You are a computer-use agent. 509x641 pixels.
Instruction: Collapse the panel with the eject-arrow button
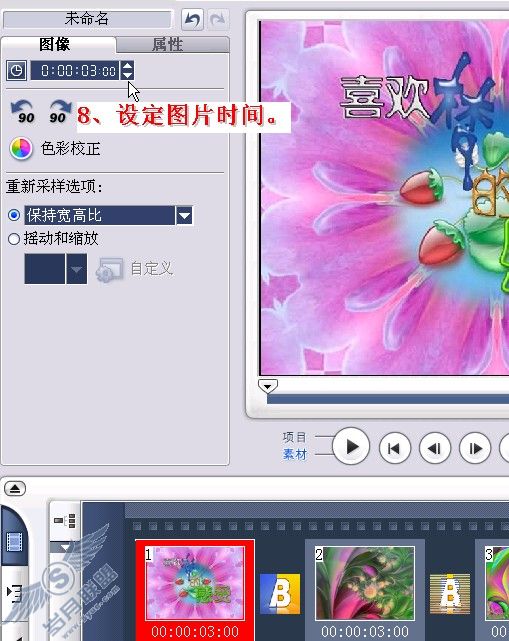15,488
